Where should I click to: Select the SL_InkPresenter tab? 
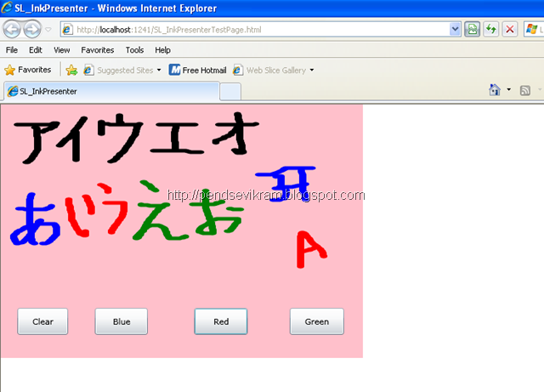pos(111,91)
